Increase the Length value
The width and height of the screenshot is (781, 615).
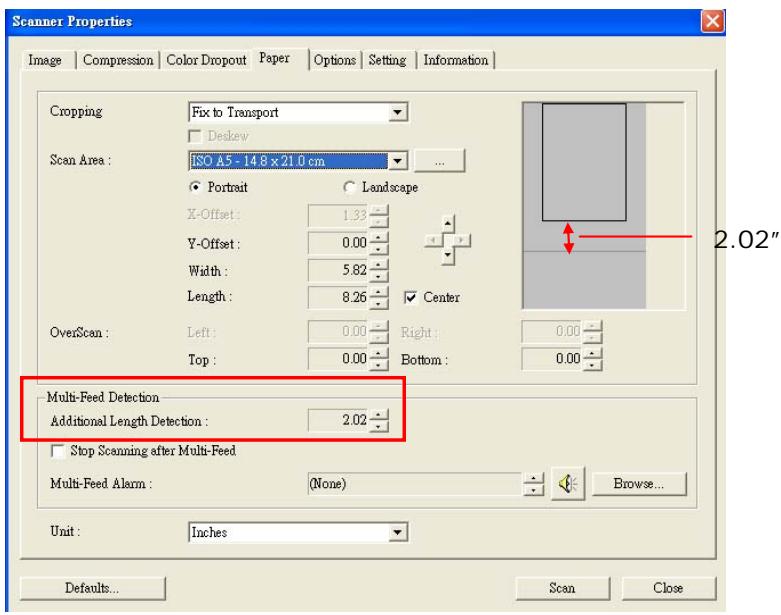pos(379,292)
